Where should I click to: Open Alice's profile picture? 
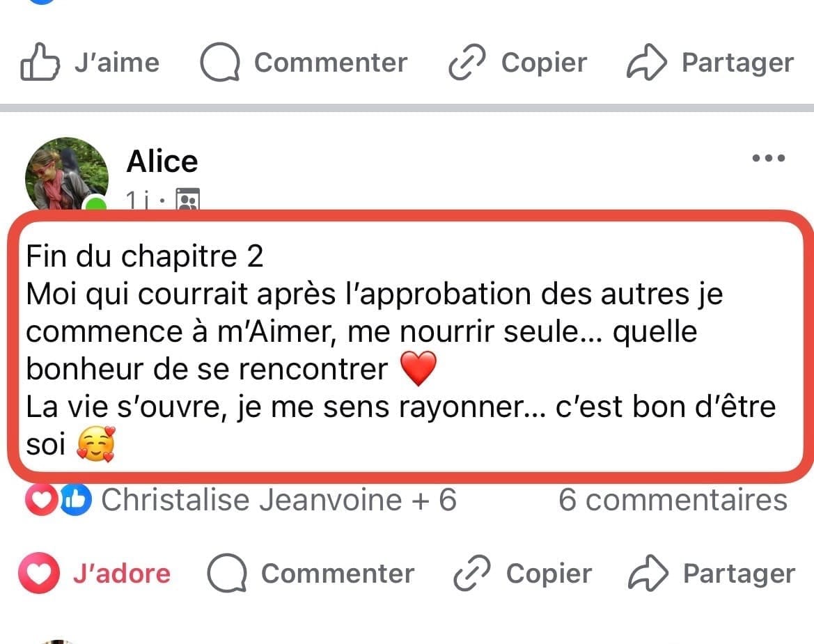point(65,173)
